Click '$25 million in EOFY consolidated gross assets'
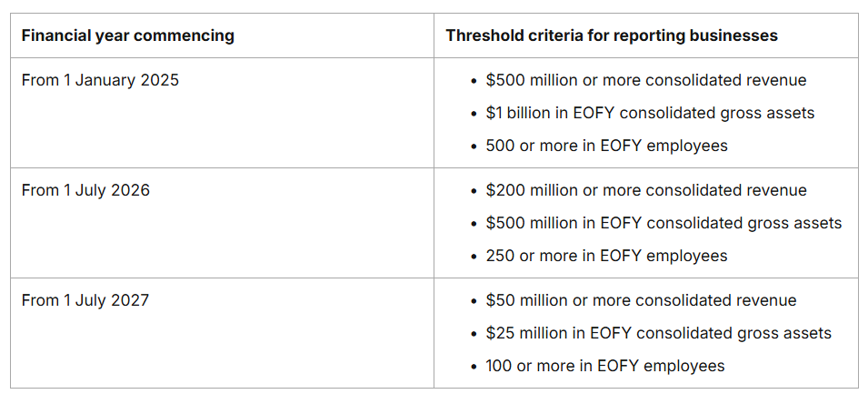 (658, 333)
